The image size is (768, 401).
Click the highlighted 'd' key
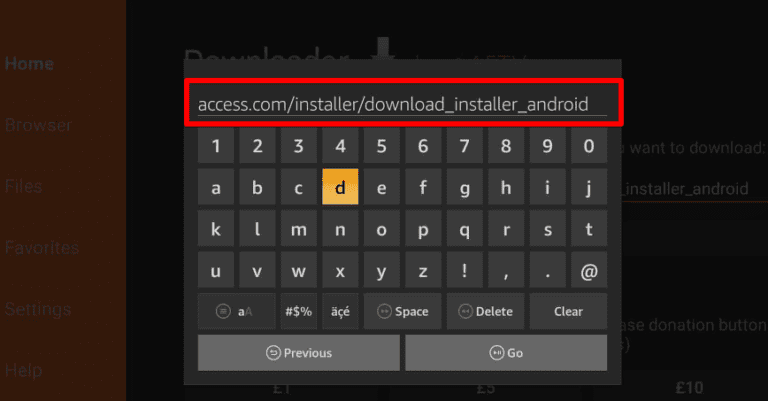[340, 187]
